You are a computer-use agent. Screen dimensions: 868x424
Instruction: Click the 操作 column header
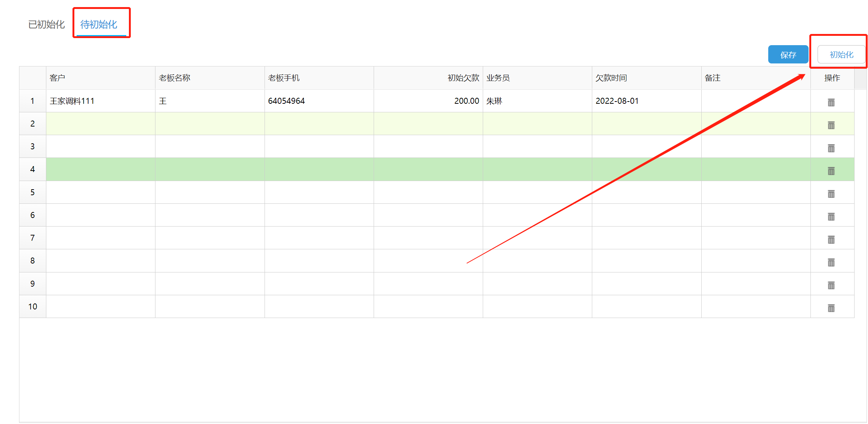pyautogui.click(x=832, y=78)
